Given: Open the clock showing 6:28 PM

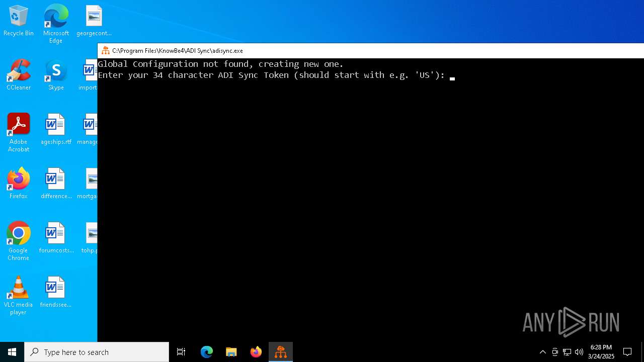Looking at the screenshot, I should pyautogui.click(x=601, y=352).
